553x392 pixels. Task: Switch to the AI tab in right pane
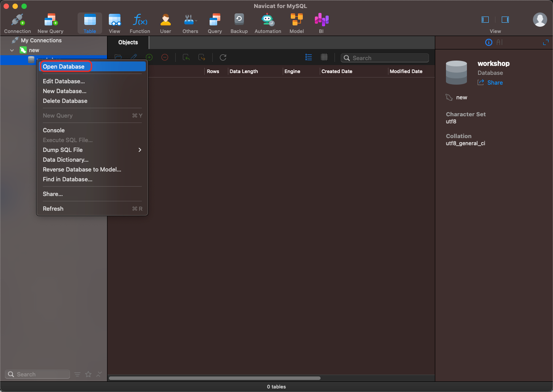(x=499, y=42)
